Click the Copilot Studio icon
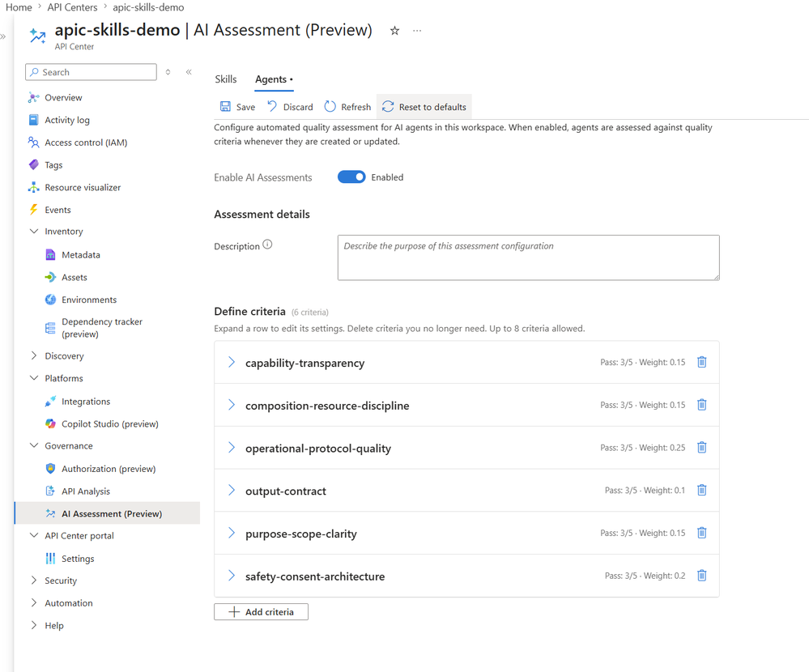The height and width of the screenshot is (672, 809). pyautogui.click(x=50, y=423)
